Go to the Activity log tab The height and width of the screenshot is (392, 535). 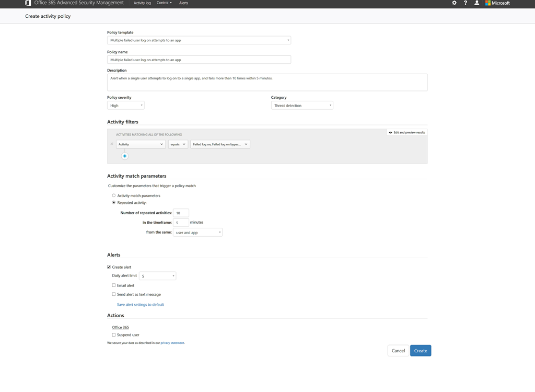pyautogui.click(x=142, y=3)
